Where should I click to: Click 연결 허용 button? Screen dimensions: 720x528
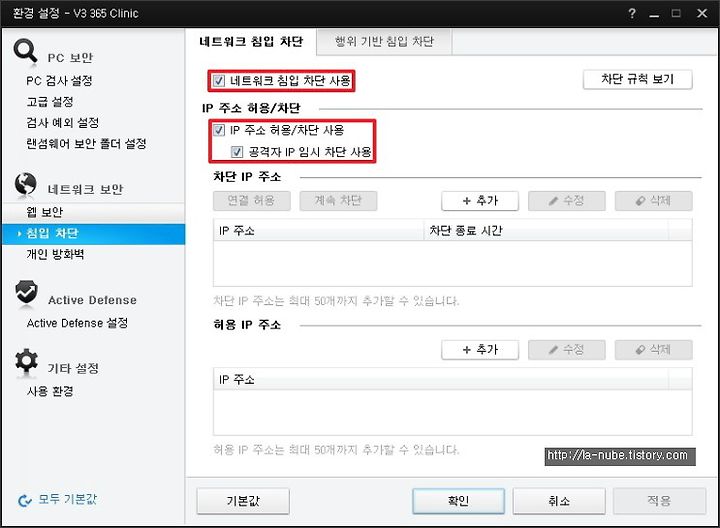coord(251,201)
